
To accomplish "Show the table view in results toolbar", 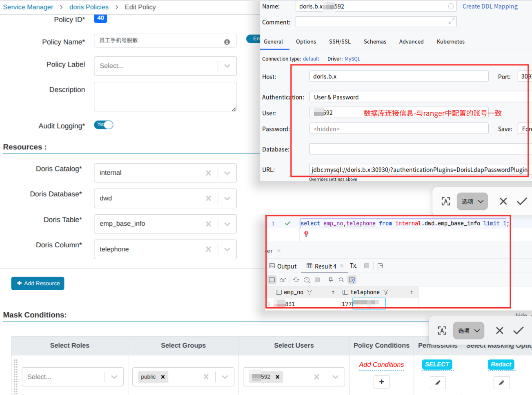I will click(272, 280).
